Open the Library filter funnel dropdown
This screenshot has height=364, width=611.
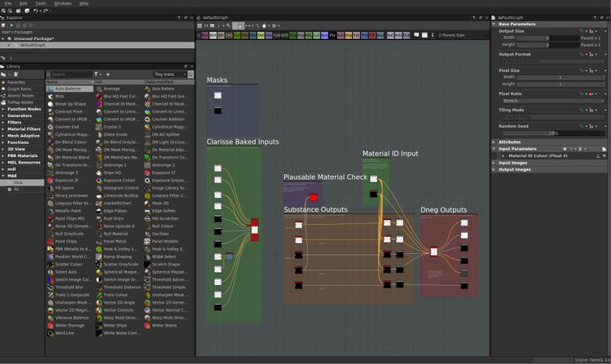[98, 74]
